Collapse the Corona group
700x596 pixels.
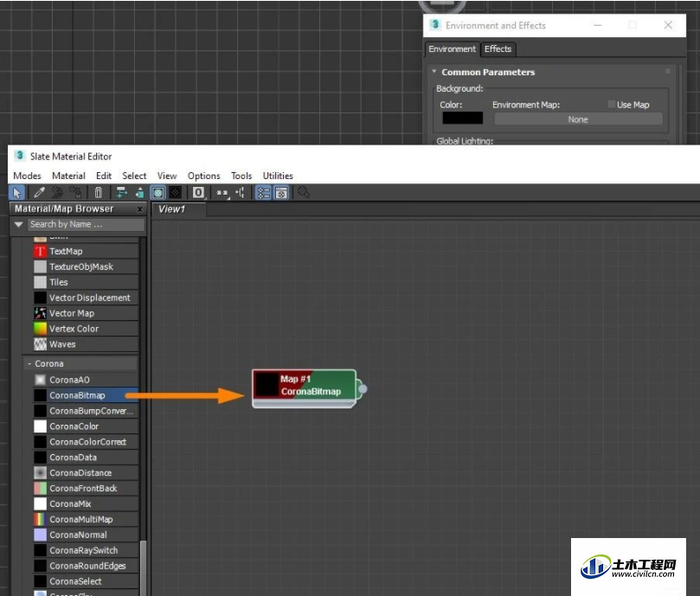point(29,364)
